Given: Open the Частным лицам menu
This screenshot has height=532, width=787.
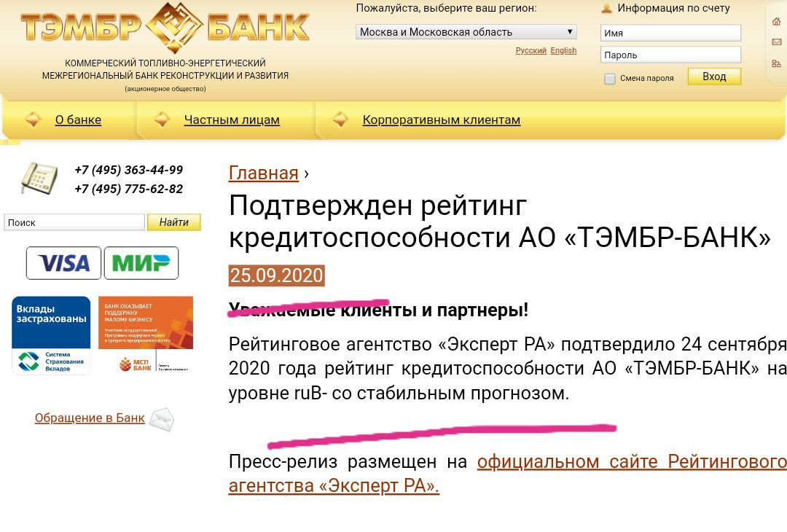Looking at the screenshot, I should [232, 120].
